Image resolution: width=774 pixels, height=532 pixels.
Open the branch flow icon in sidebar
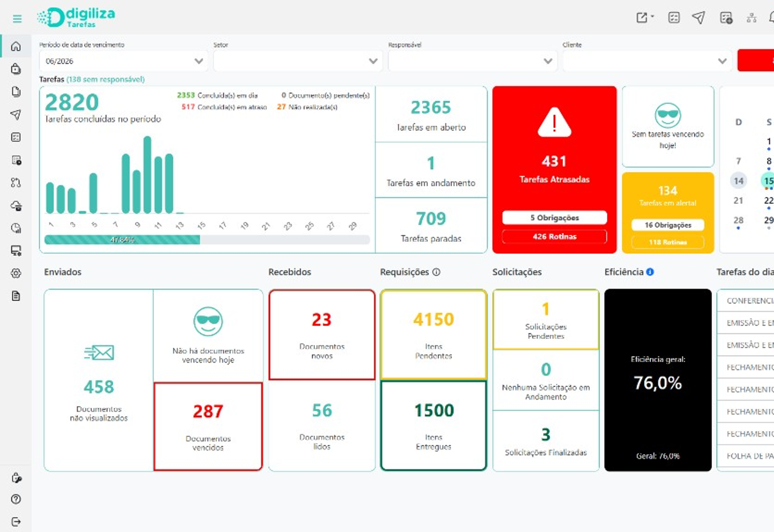16,183
